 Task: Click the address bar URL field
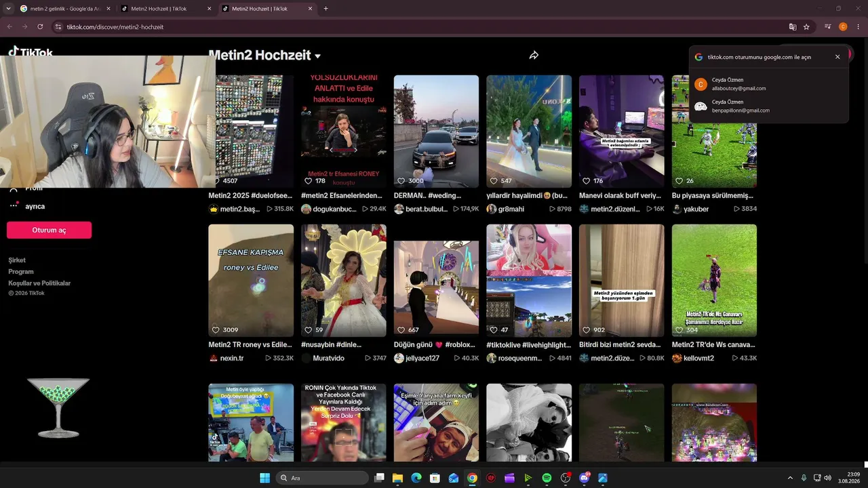[x=420, y=27]
